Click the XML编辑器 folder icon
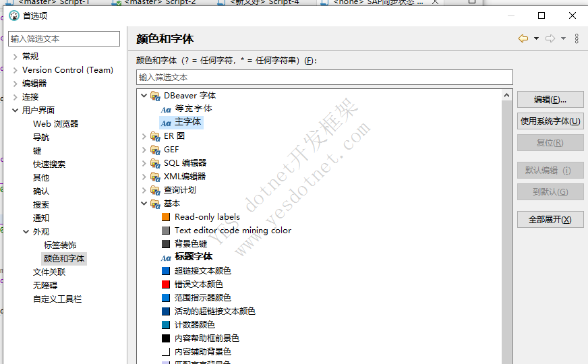 tap(155, 177)
